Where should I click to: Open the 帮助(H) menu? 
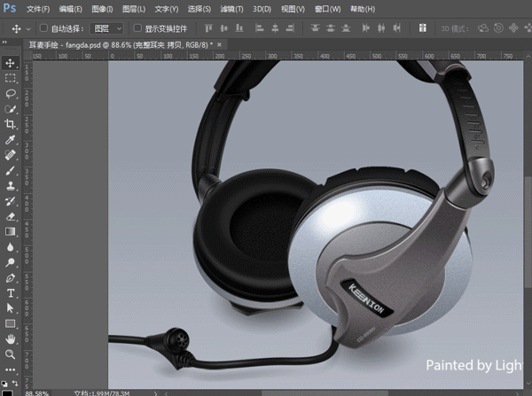coord(363,9)
